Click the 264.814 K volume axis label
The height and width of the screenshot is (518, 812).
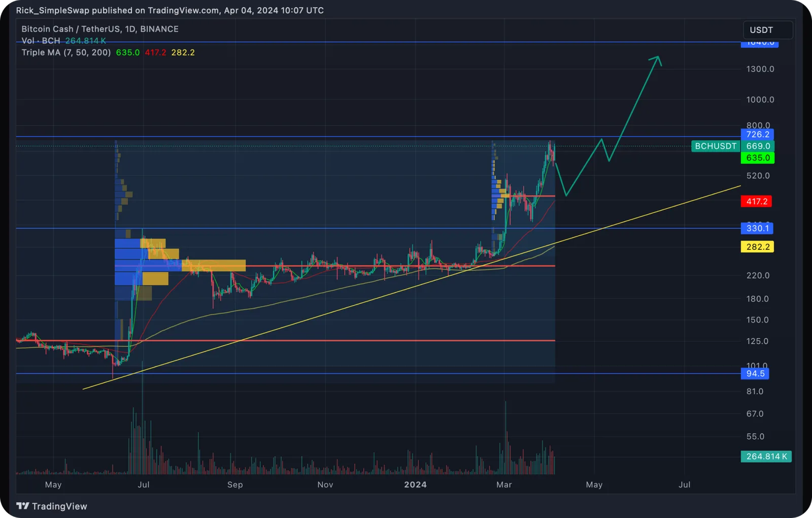766,457
